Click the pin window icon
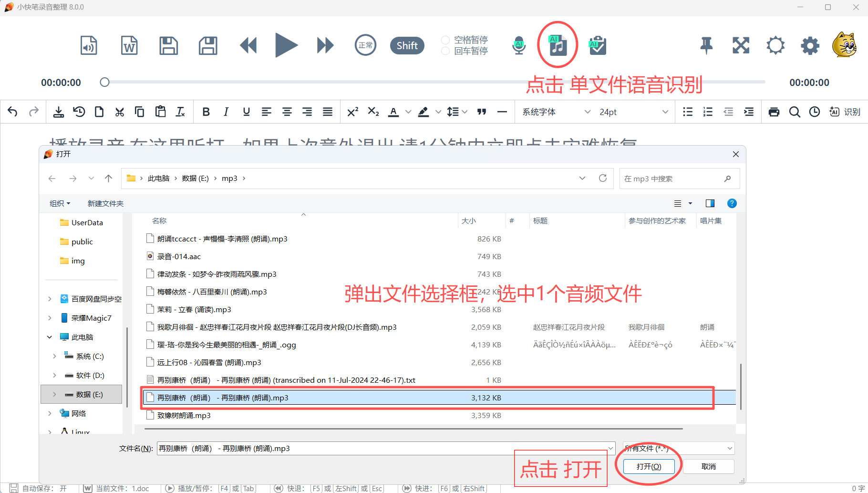This screenshot has height=493, width=868. coord(706,45)
